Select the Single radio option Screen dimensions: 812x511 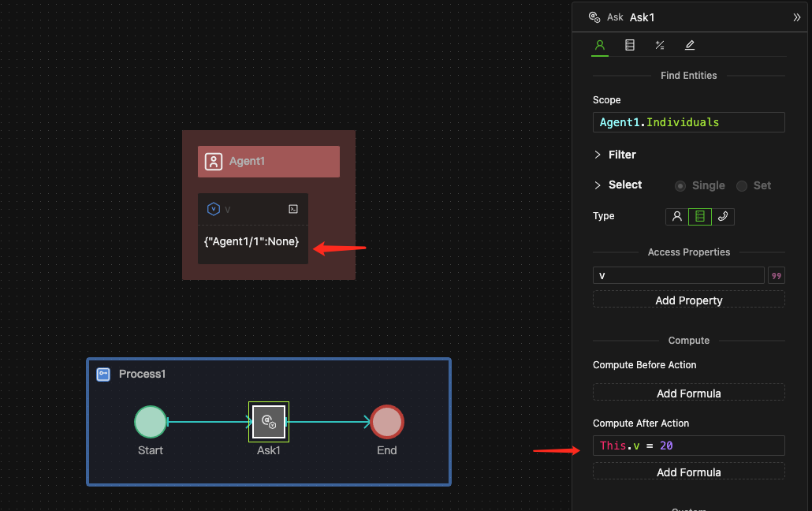coord(680,185)
